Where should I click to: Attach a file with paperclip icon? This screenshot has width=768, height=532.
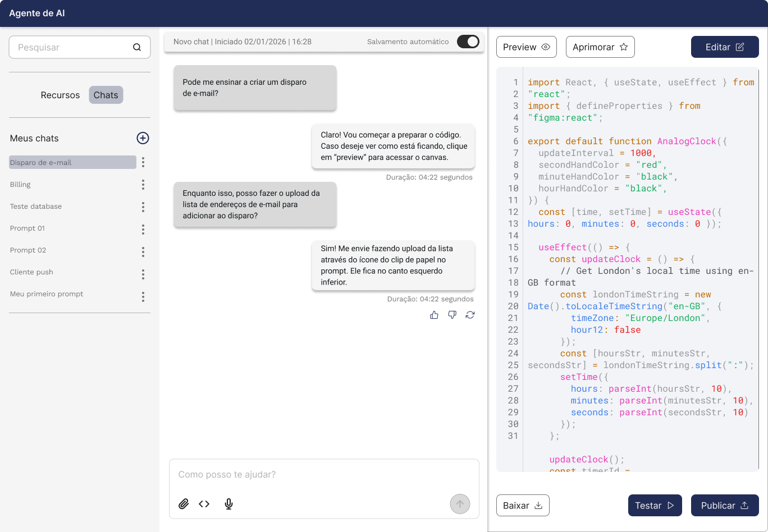point(184,504)
